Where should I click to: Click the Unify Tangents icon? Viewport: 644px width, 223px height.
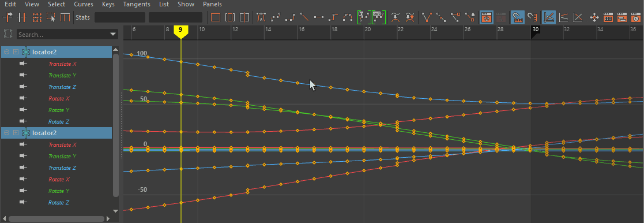click(441, 17)
